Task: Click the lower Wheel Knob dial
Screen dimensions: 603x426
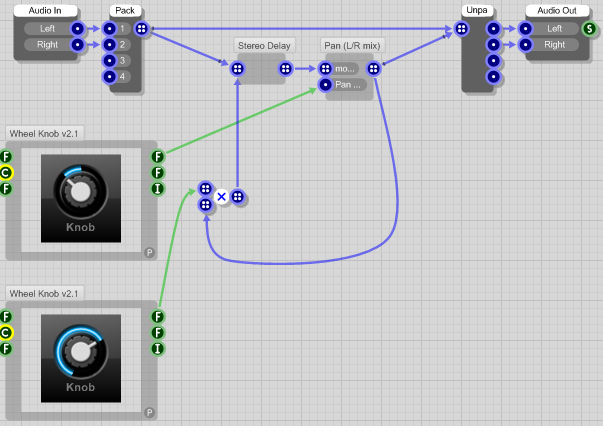Action: [x=81, y=351]
